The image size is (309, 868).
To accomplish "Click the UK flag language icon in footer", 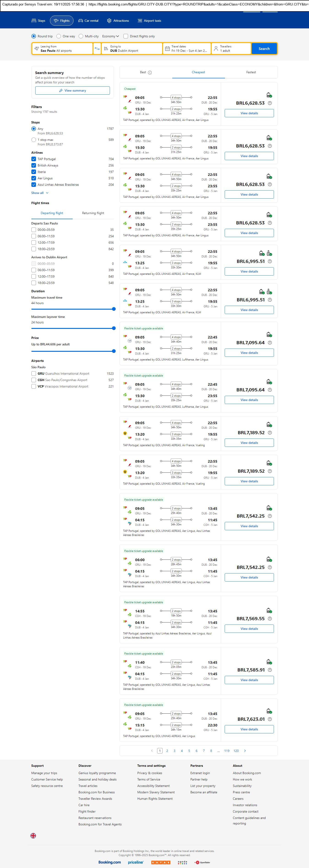I will (33, 836).
